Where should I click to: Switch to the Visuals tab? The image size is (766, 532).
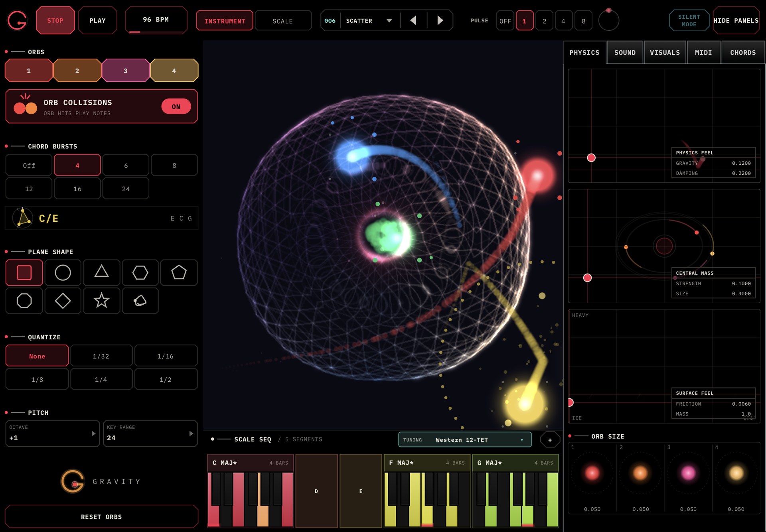(x=665, y=53)
